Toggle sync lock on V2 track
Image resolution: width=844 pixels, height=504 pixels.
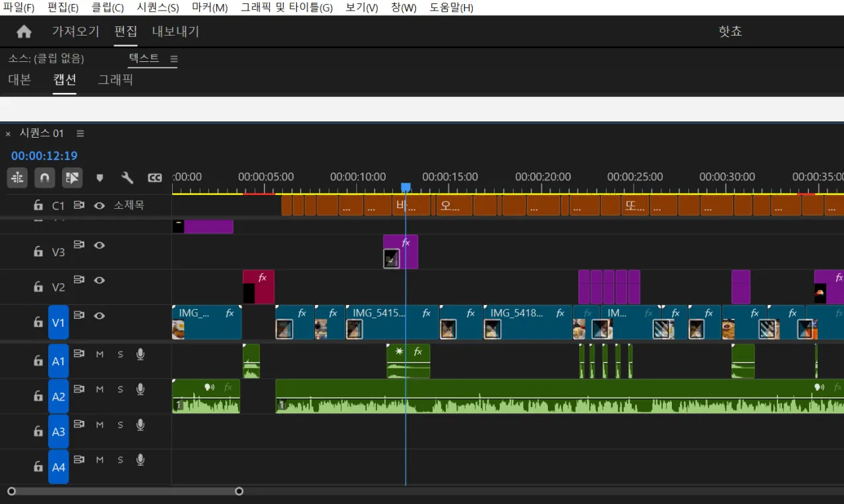point(79,279)
